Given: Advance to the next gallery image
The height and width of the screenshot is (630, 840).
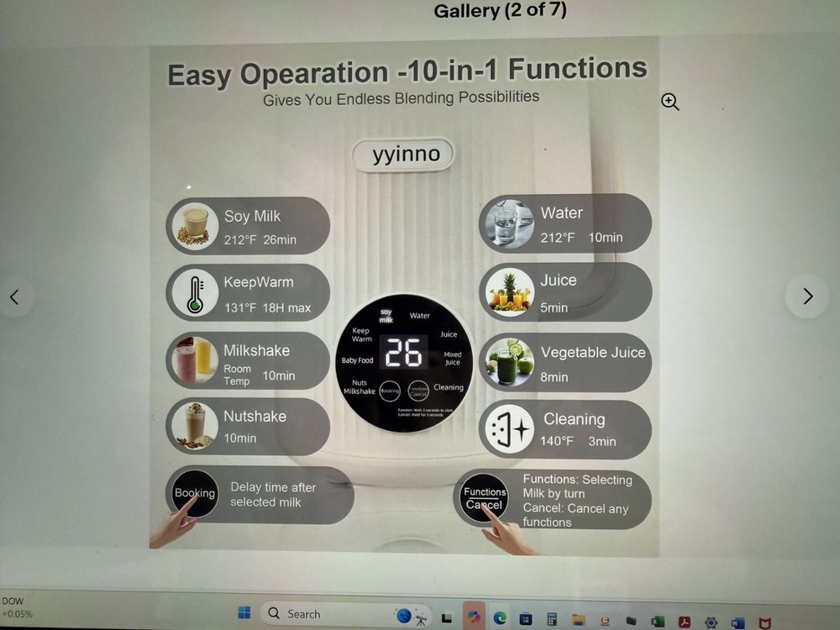Looking at the screenshot, I should pyautogui.click(x=808, y=296).
